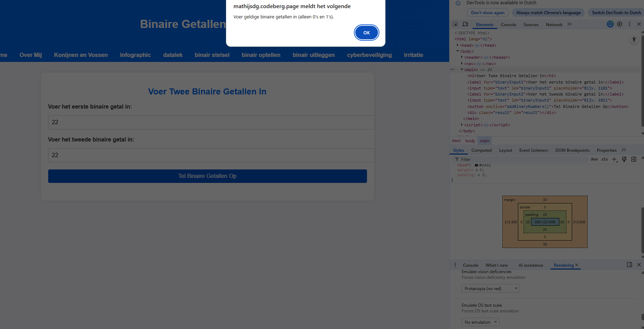This screenshot has width=644, height=329.
Task: Expand the head element node
Action: point(458,45)
